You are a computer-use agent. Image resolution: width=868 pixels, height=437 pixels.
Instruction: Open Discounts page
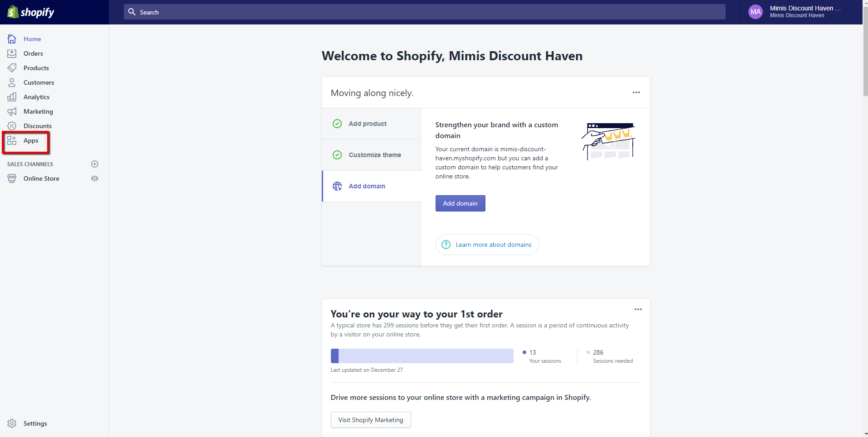[x=38, y=126]
